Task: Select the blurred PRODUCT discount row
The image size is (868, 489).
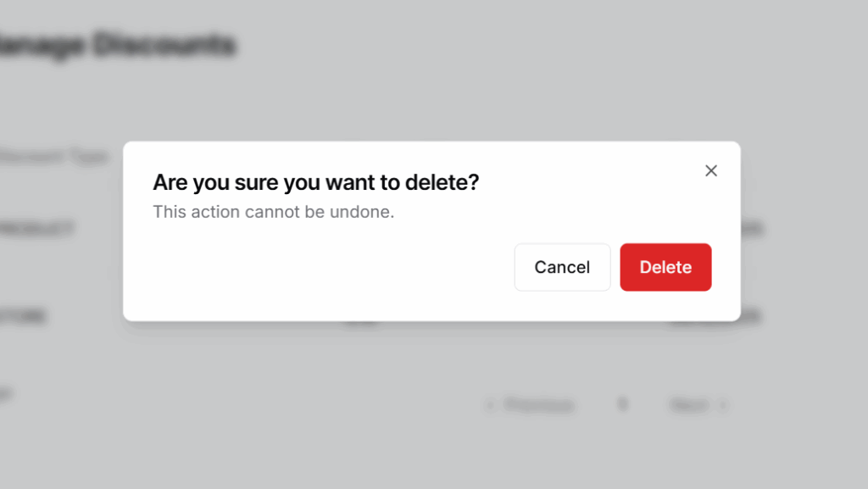Action: click(x=38, y=229)
